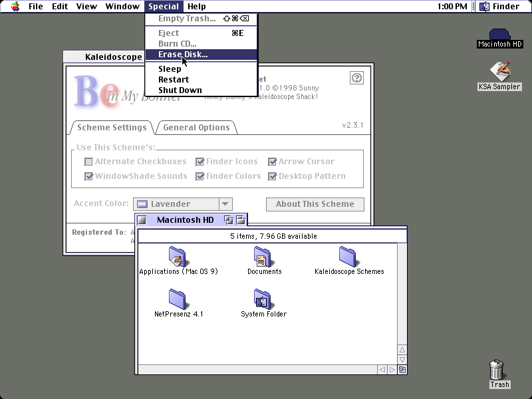Click the Lavender color swatch in Accent Color
Viewport: 532px width, 399px height.
(142, 204)
